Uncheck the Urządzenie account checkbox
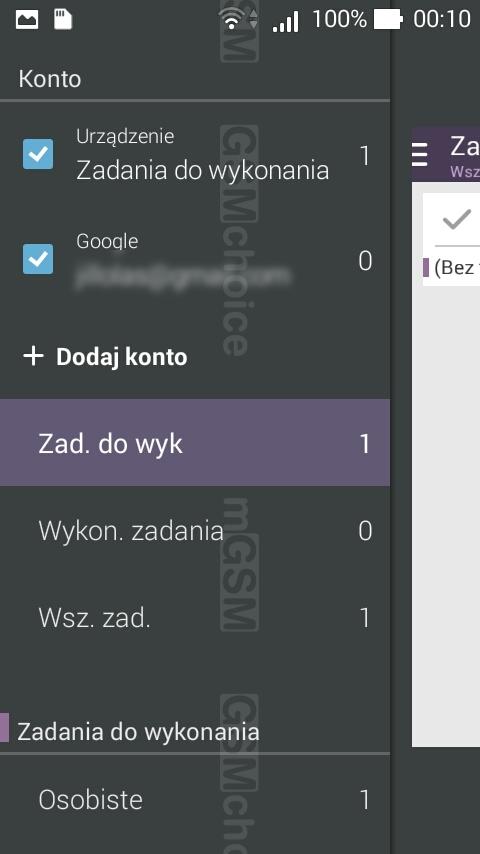Screen dimensions: 480x854 point(38,154)
